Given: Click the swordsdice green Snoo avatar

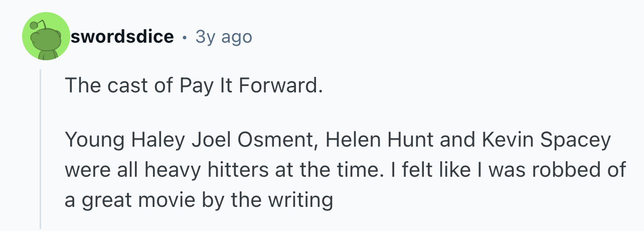Looking at the screenshot, I should pos(46,37).
